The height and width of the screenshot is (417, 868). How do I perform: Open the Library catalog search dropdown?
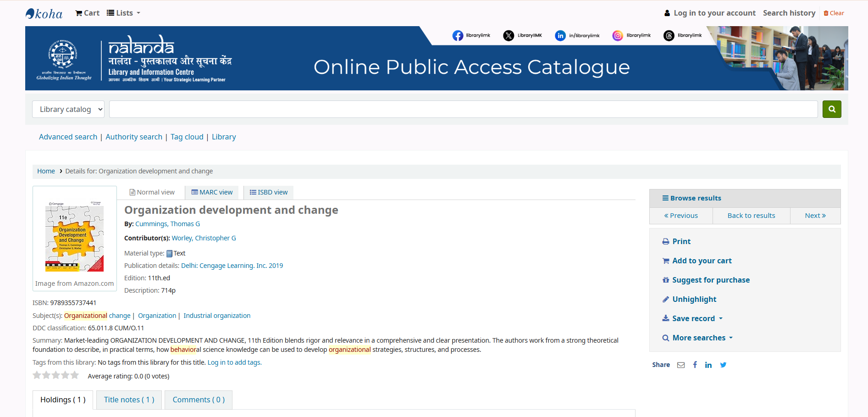[68, 109]
